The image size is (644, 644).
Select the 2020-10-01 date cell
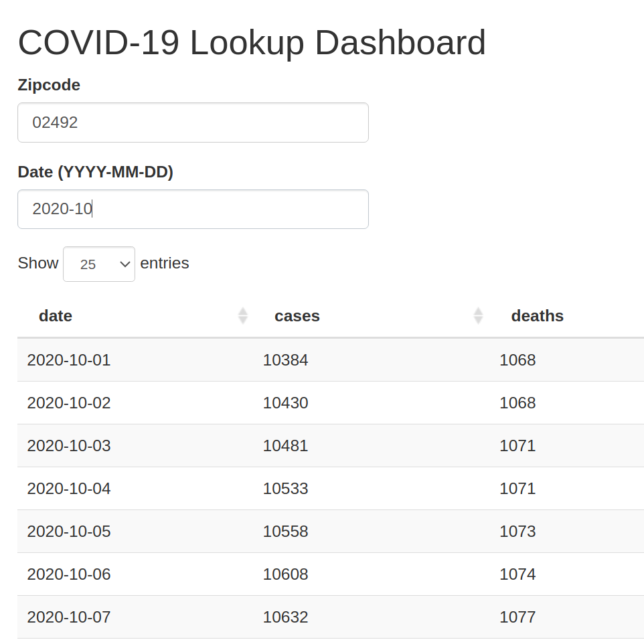tap(69, 360)
